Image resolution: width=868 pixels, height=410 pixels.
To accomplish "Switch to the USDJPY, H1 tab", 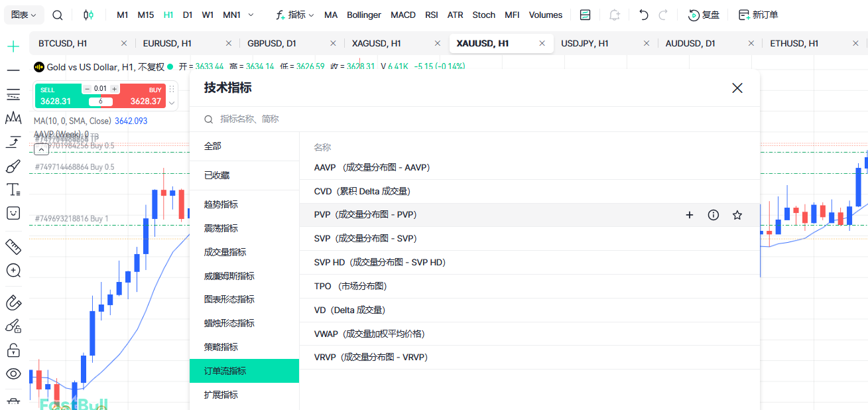I will (585, 43).
